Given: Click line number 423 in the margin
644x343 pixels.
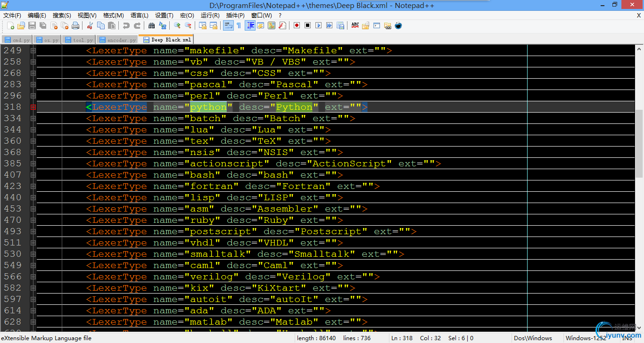Looking at the screenshot, I should tap(13, 186).
